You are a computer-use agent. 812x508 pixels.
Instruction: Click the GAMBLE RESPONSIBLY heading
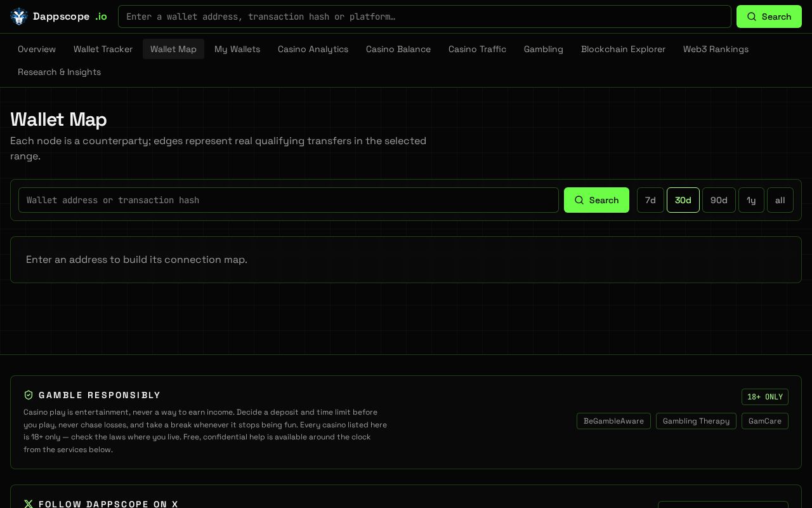point(100,395)
